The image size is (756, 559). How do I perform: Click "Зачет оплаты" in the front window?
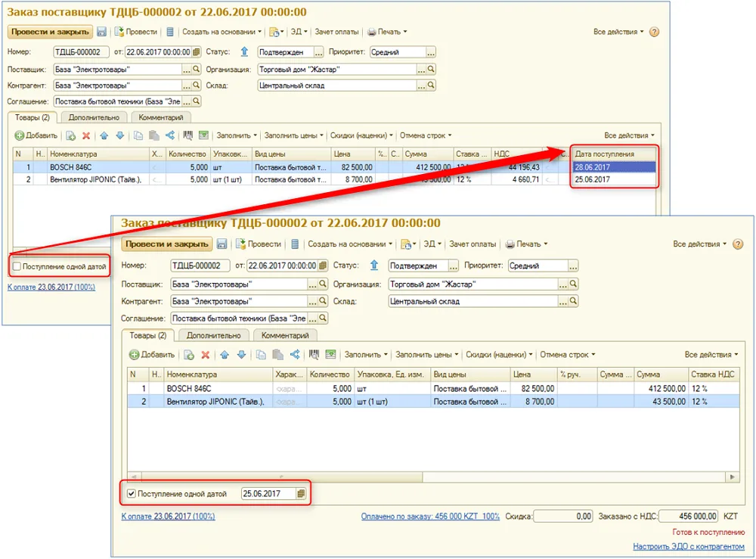tap(472, 244)
